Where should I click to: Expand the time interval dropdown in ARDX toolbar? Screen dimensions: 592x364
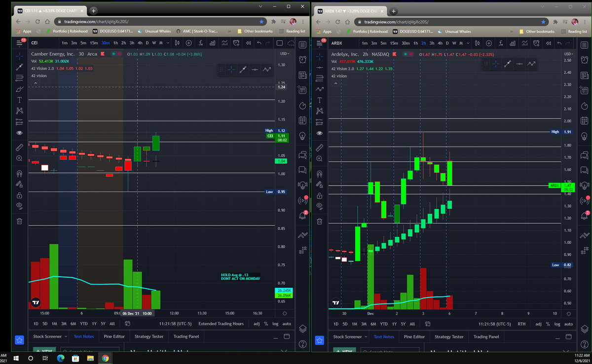point(468,43)
